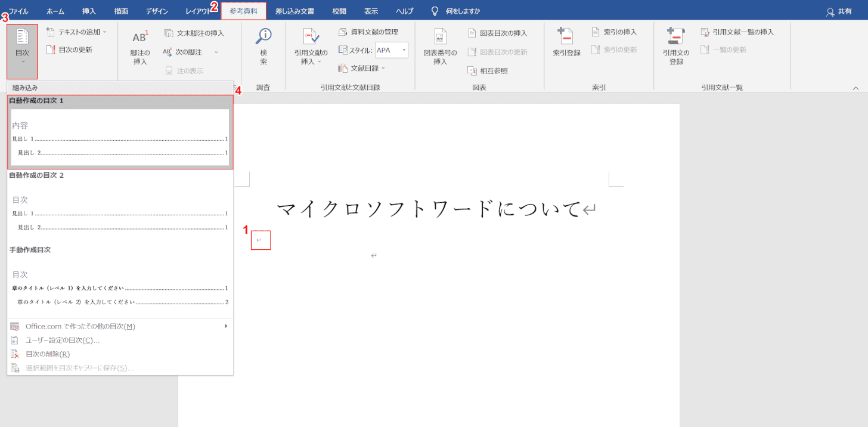The image size is (868, 427).
Task: Switch to the 挿入 tab
Action: pyautogui.click(x=89, y=11)
